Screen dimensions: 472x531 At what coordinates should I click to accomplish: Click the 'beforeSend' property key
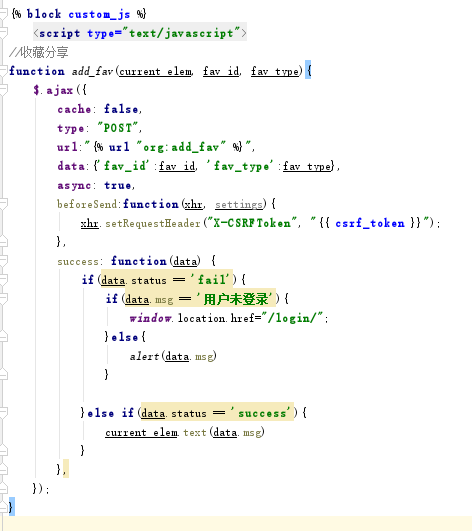coord(87,204)
